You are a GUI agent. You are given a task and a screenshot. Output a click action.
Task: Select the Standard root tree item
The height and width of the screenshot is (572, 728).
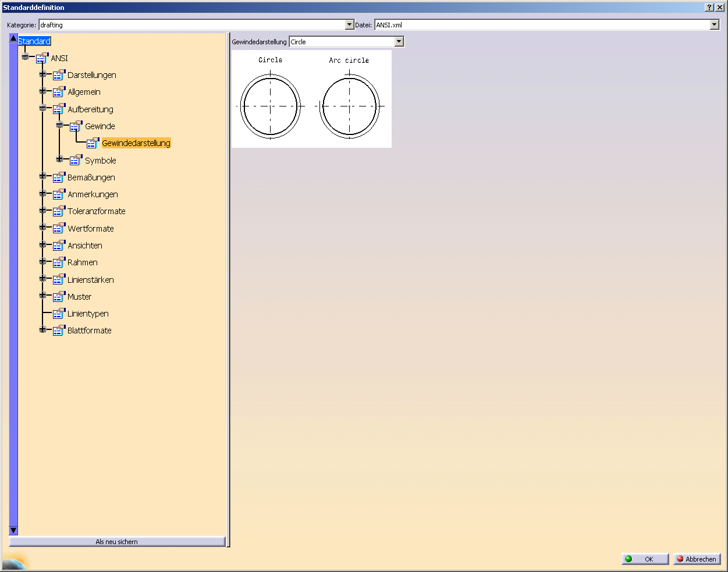[34, 41]
